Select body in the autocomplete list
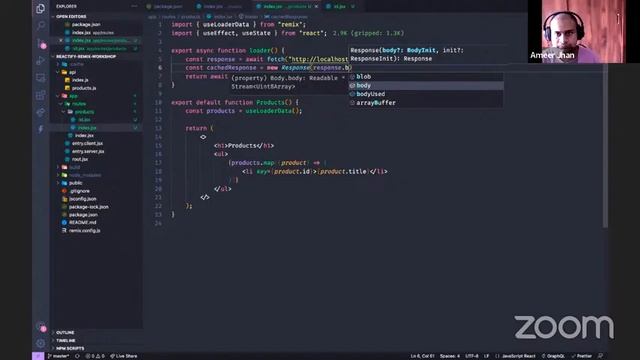The image size is (640, 360). pyautogui.click(x=426, y=85)
